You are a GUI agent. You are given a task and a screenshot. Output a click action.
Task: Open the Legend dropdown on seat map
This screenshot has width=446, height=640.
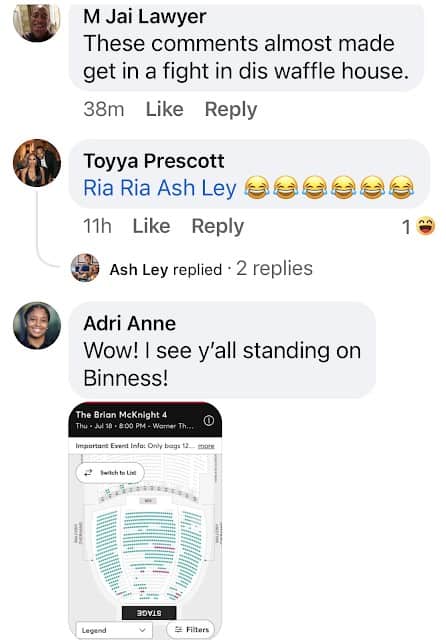pos(114,630)
